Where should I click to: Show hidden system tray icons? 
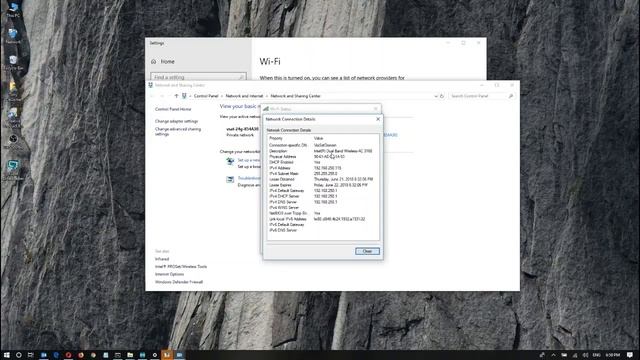click(553, 355)
